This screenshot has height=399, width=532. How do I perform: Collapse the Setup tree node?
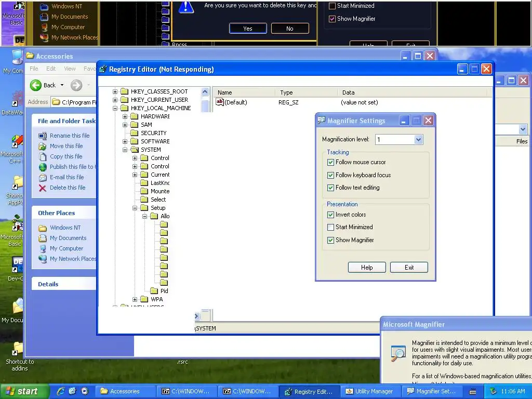[135, 208]
